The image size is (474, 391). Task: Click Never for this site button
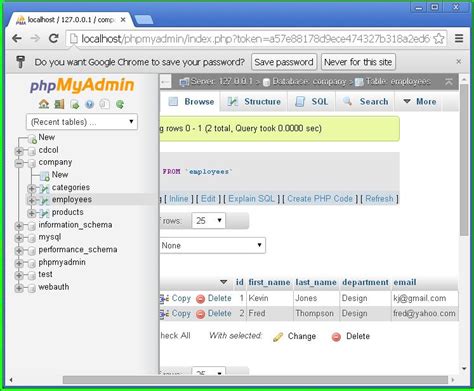tap(358, 62)
